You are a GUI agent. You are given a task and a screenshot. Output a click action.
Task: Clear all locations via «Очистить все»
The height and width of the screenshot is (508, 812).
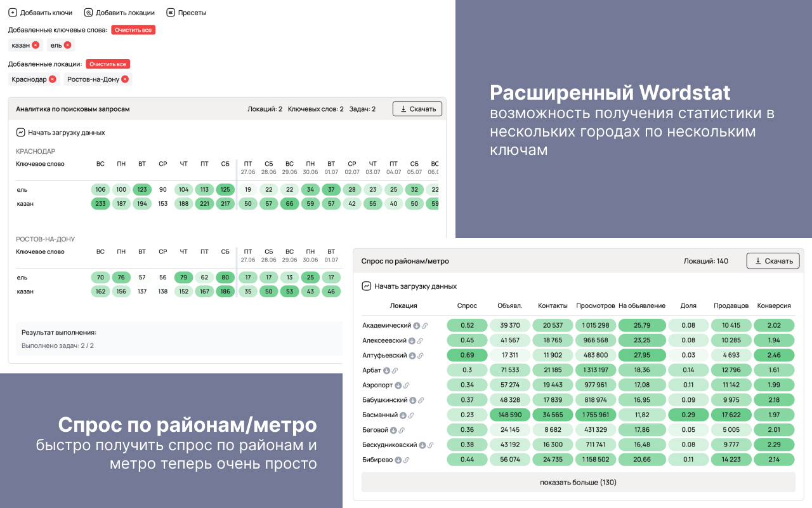point(108,64)
